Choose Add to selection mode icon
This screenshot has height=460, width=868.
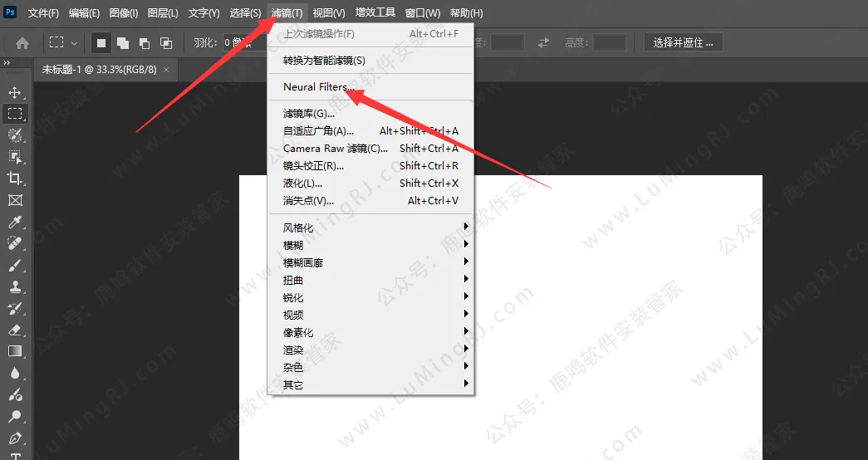click(123, 42)
